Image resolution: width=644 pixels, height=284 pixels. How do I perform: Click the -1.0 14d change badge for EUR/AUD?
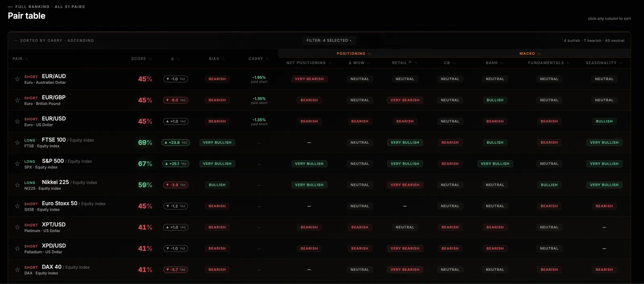point(175,79)
